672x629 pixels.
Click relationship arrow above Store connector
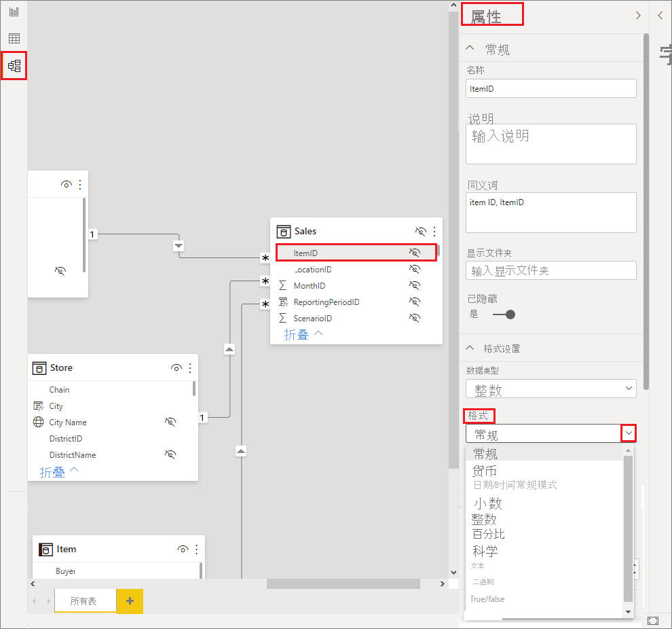pos(229,349)
